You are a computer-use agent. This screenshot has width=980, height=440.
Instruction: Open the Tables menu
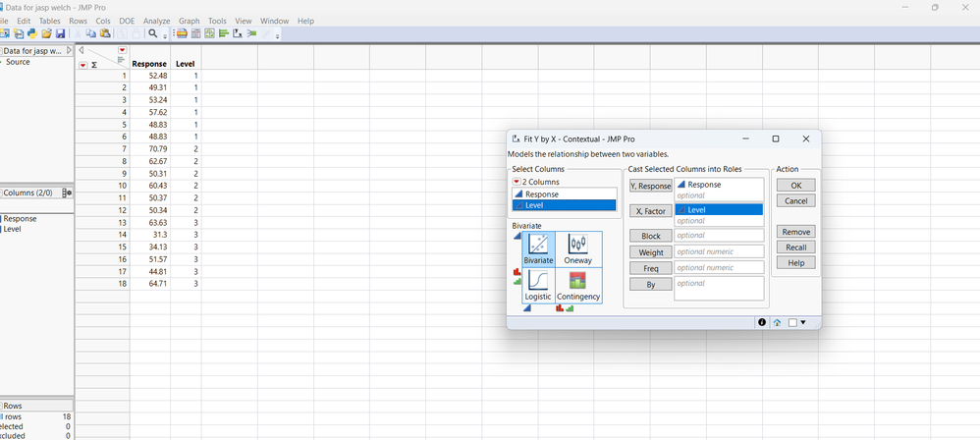[49, 21]
